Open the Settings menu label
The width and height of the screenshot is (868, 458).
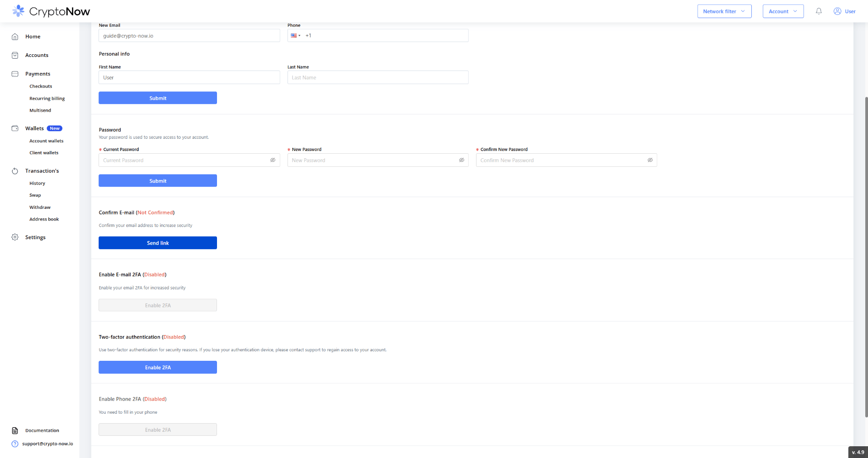(35, 237)
